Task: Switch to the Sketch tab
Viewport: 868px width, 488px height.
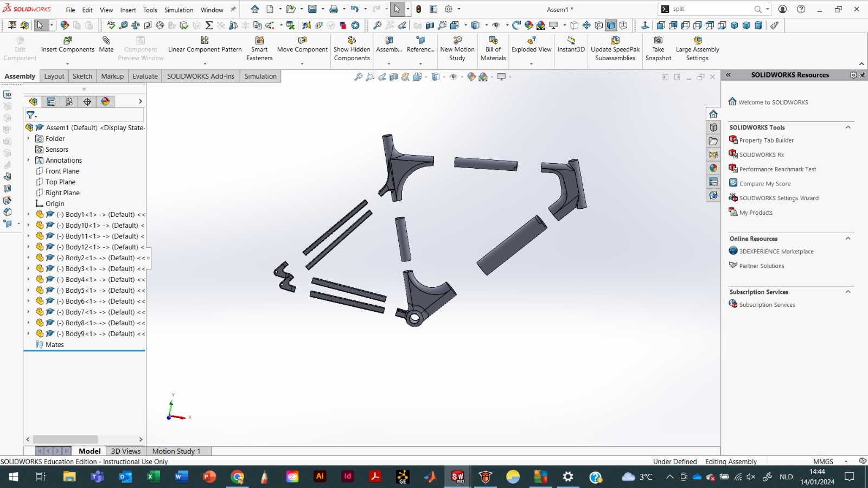Action: (x=82, y=76)
